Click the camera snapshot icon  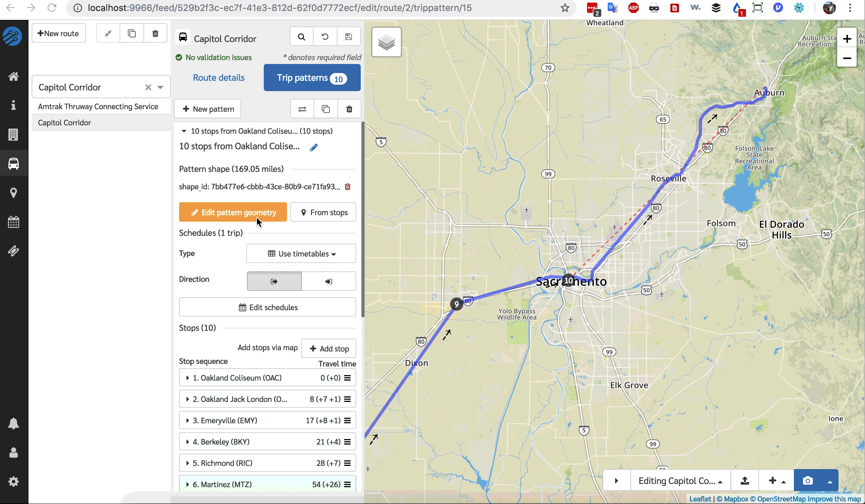(x=807, y=481)
